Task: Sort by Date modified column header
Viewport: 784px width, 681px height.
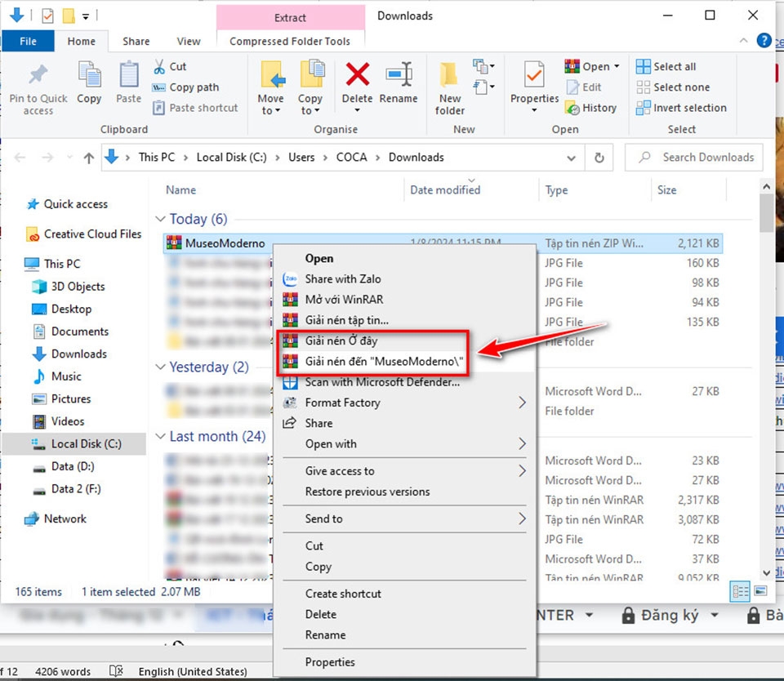Action: [445, 190]
